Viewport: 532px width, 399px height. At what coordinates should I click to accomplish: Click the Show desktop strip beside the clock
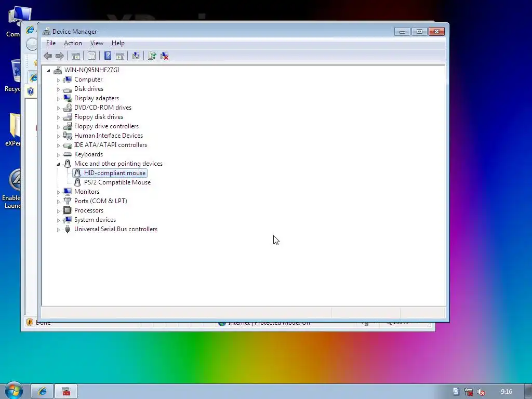pos(528,392)
